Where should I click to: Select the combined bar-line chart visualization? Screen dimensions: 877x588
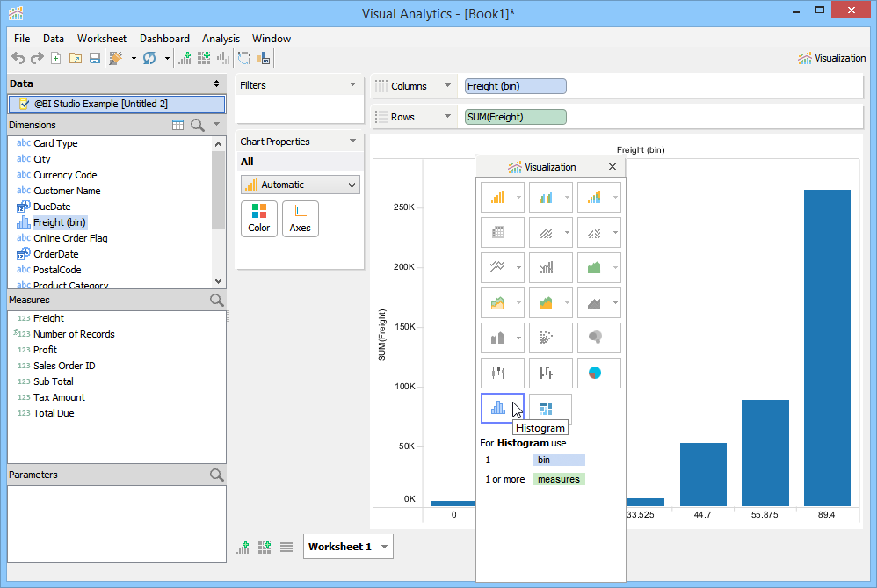[550, 267]
